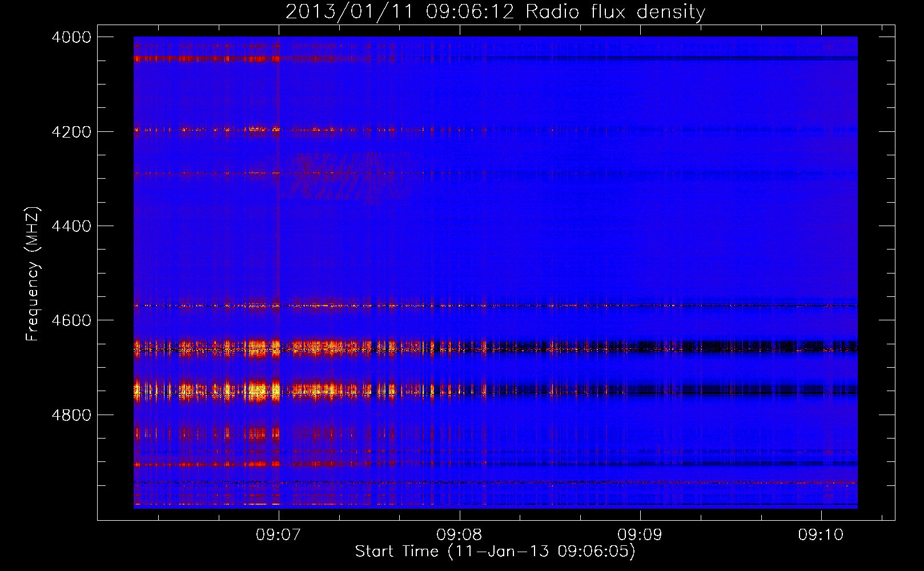
Task: Click the 09:07 time tick label
Action: click(x=278, y=535)
